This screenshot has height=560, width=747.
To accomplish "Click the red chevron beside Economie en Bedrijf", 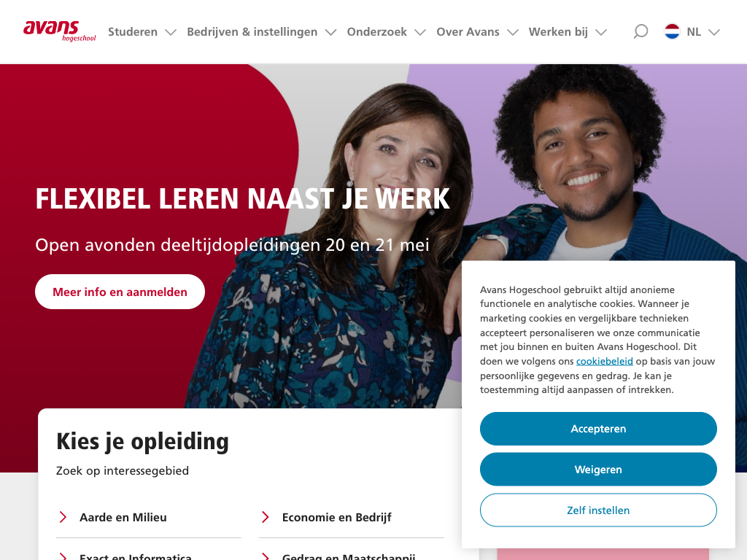I will [266, 517].
